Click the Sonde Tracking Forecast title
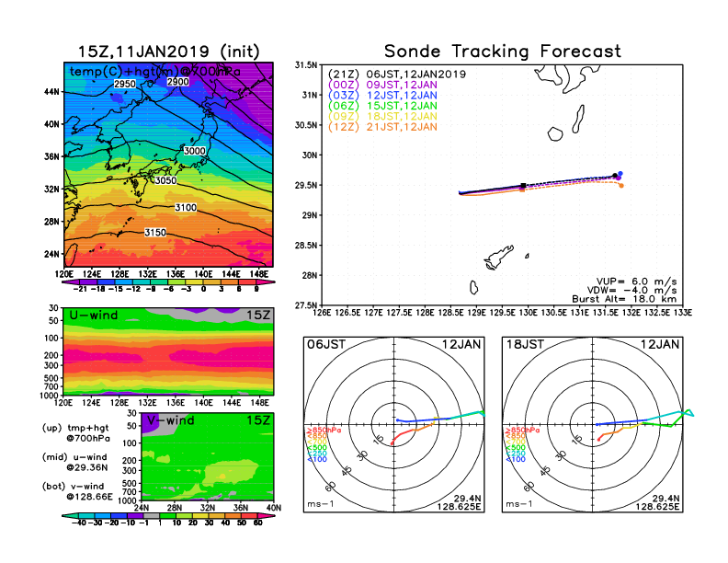Screen dimensions: 728x563 click(x=502, y=52)
